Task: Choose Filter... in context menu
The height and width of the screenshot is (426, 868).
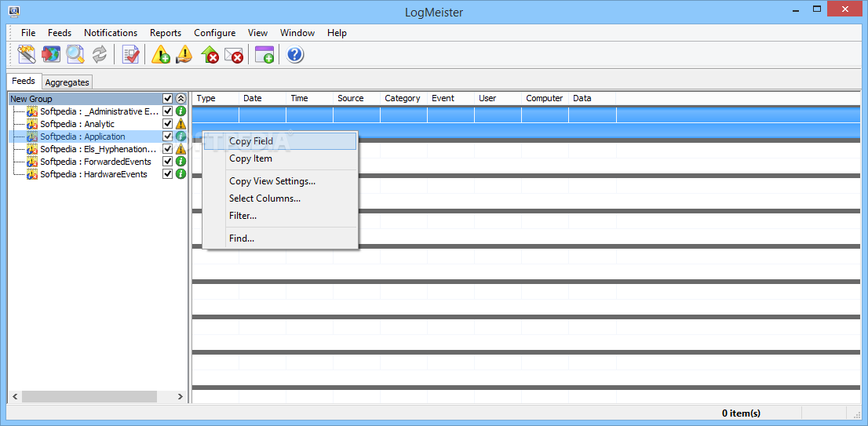Action: [x=280, y=215]
